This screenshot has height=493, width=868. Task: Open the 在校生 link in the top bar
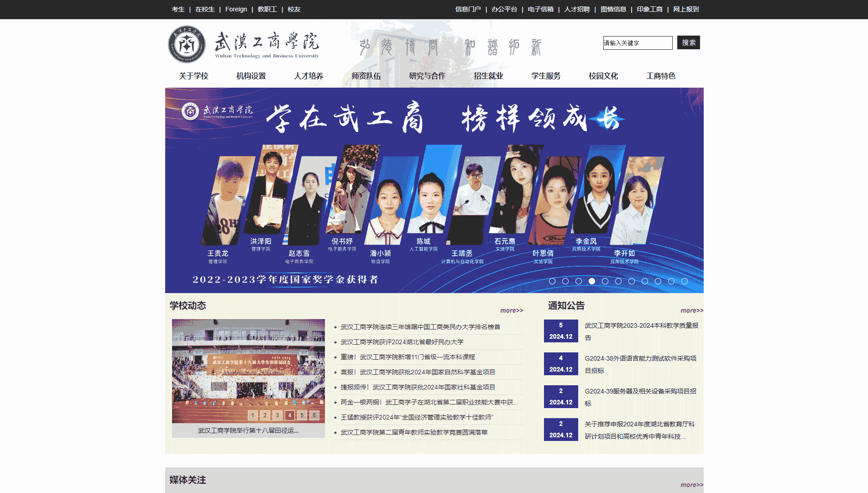205,9
